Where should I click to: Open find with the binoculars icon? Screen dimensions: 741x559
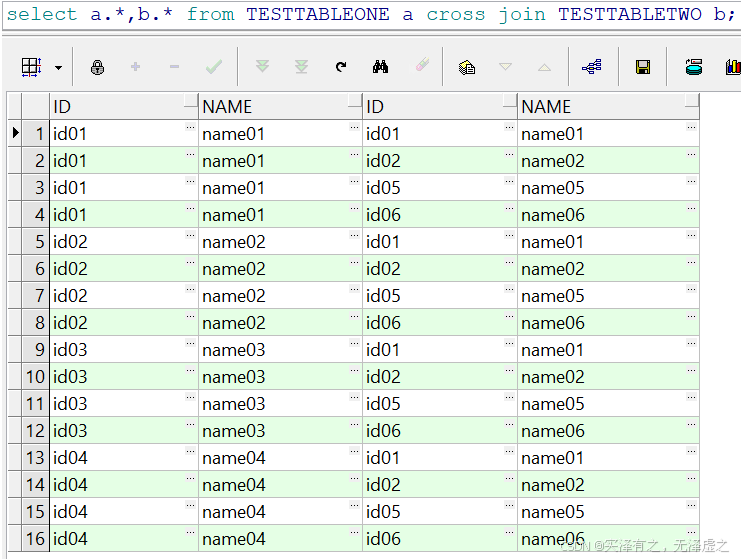tap(380, 67)
